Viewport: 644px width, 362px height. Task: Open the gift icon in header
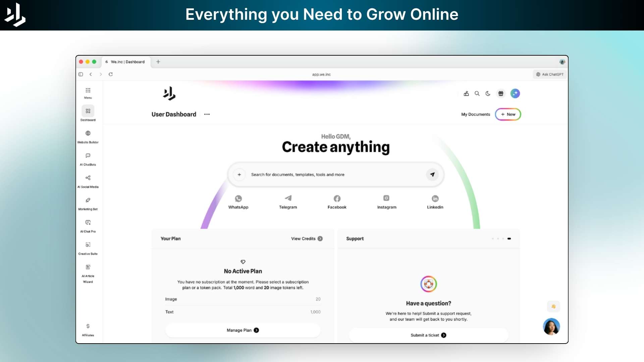click(x=501, y=94)
